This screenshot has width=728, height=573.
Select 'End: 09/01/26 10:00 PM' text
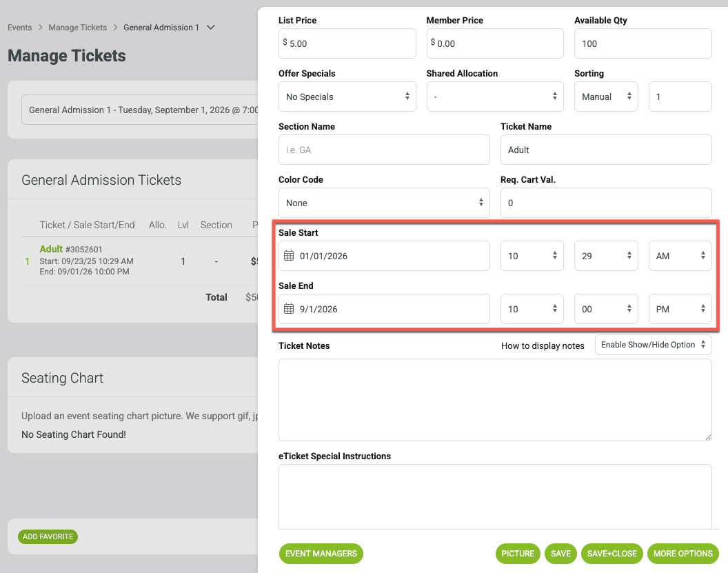(x=85, y=272)
